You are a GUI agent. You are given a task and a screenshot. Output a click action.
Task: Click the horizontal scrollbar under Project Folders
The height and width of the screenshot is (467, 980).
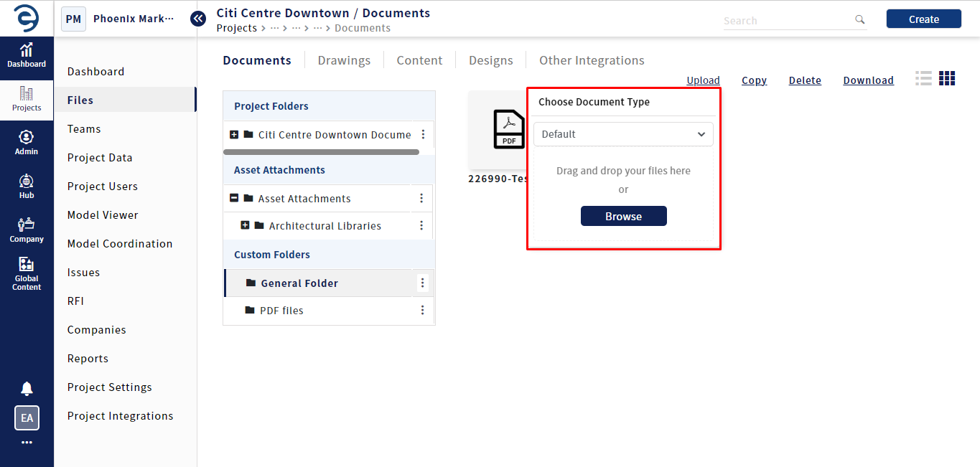tap(321, 152)
